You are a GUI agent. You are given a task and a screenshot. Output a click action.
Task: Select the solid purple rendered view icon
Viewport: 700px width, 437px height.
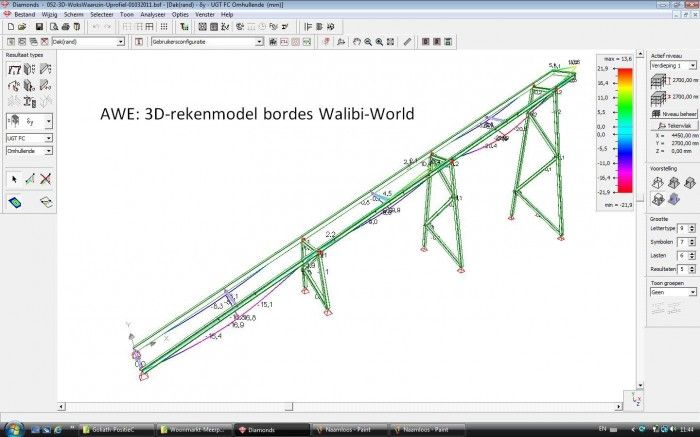pyautogui.click(x=674, y=199)
